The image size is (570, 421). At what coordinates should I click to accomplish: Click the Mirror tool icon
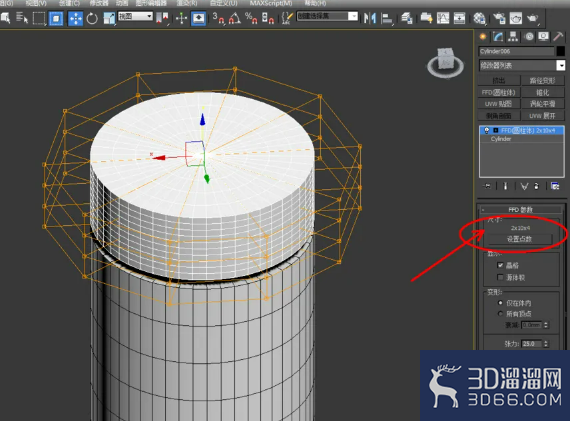(370, 18)
